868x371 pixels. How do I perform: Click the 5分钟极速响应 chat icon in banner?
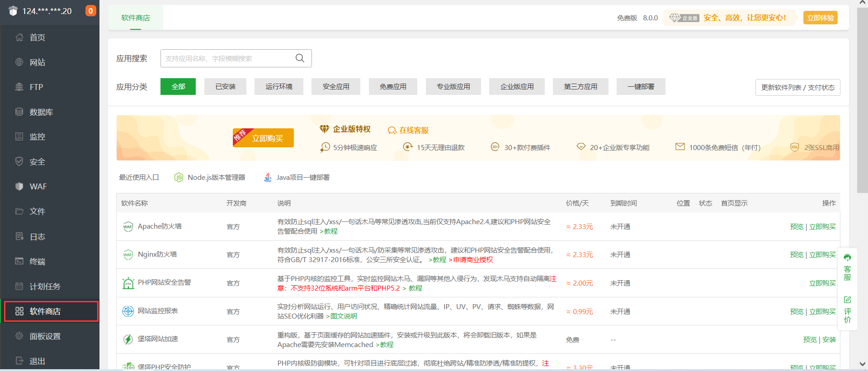click(x=325, y=147)
